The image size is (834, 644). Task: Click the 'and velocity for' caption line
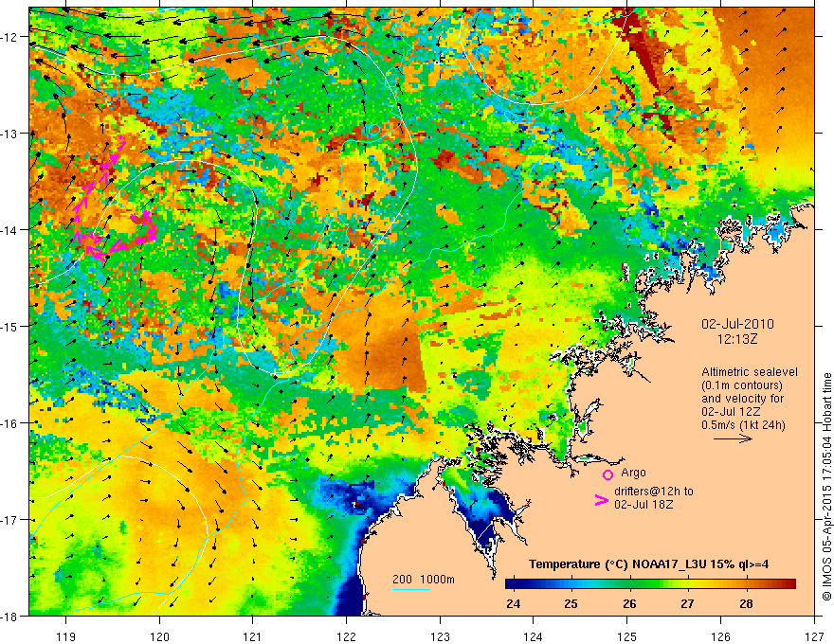[x=742, y=399]
